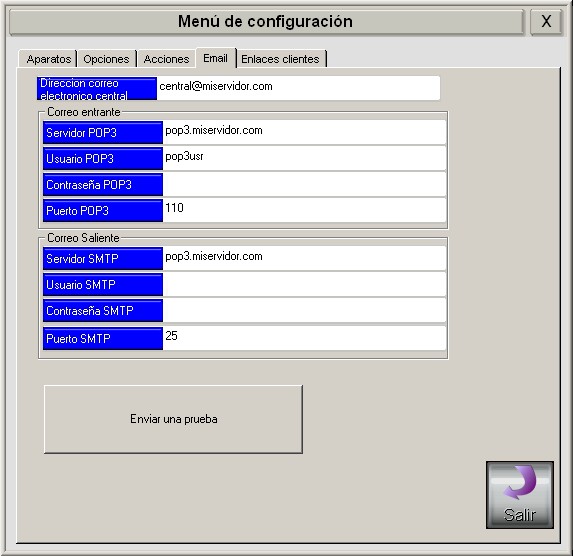Viewport: 573px width, 556px height.
Task: Click the Enviar una prueba button
Action: point(173,419)
